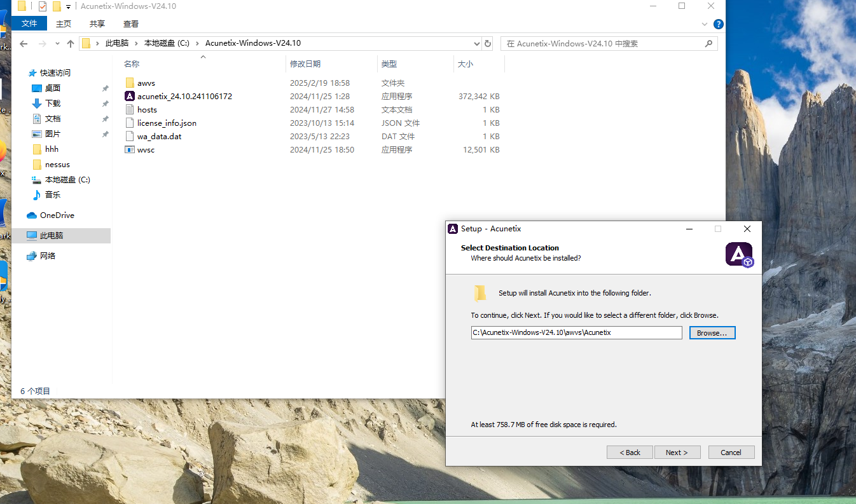
Task: Expand the Explorer ribbon chevron
Action: click(x=705, y=24)
